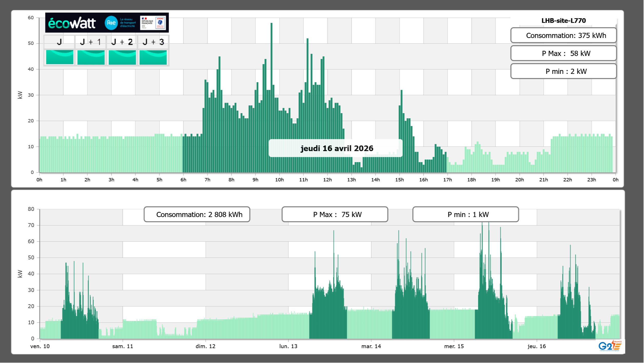The height and width of the screenshot is (363, 644).
Task: Click the lun. 13 weekly axis label
Action: (288, 346)
